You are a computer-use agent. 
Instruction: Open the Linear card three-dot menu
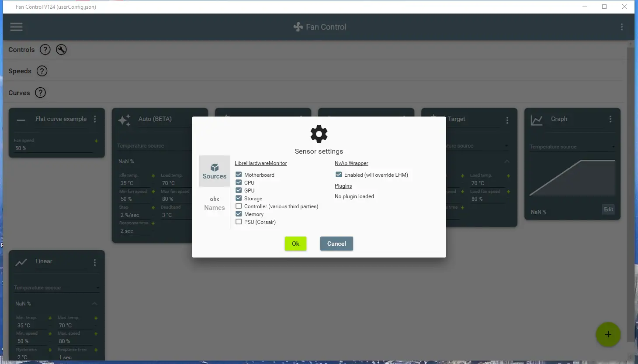(x=95, y=262)
